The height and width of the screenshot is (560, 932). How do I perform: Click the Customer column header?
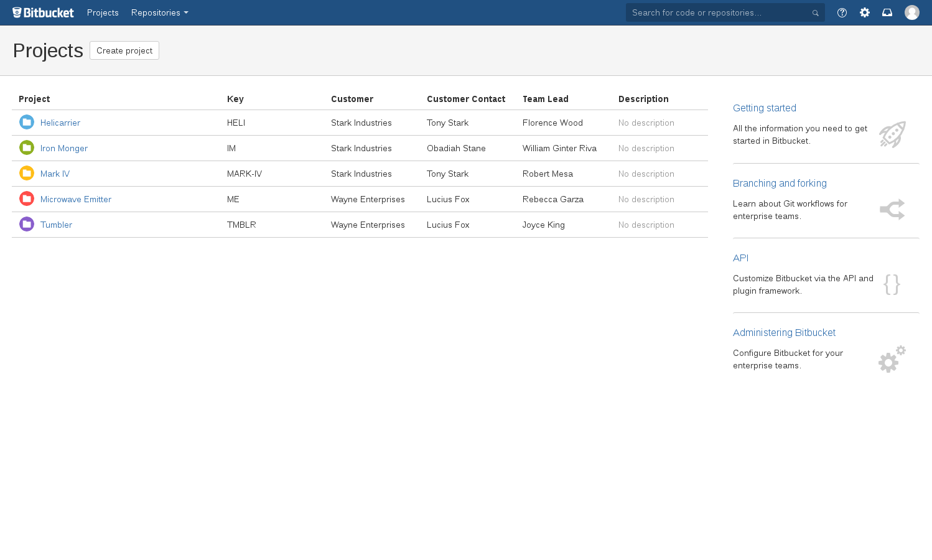point(352,99)
